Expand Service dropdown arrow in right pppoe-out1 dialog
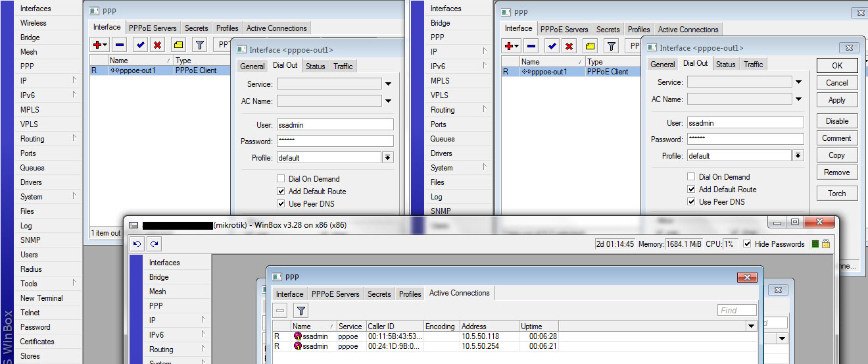 pos(799,82)
